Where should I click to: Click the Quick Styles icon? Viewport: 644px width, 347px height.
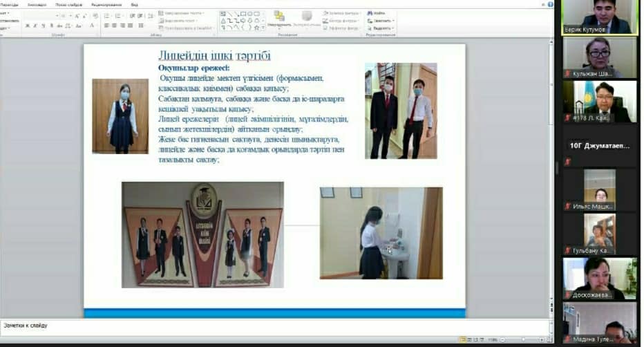coord(306,17)
